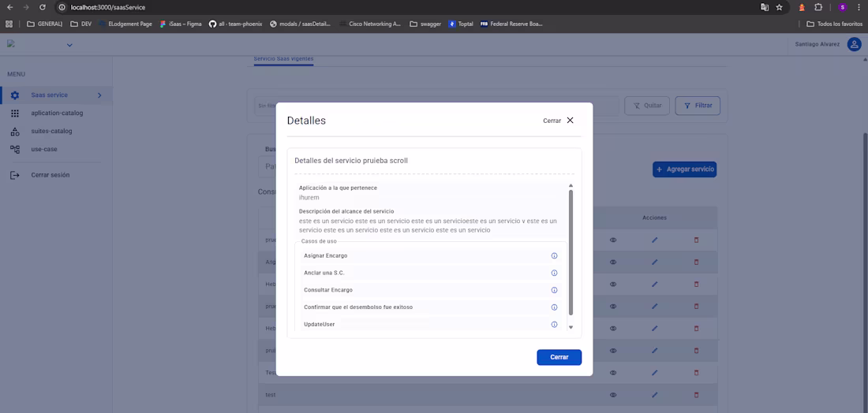868x413 pixels.
Task: Click the blue Cerrar button
Action: tap(559, 357)
